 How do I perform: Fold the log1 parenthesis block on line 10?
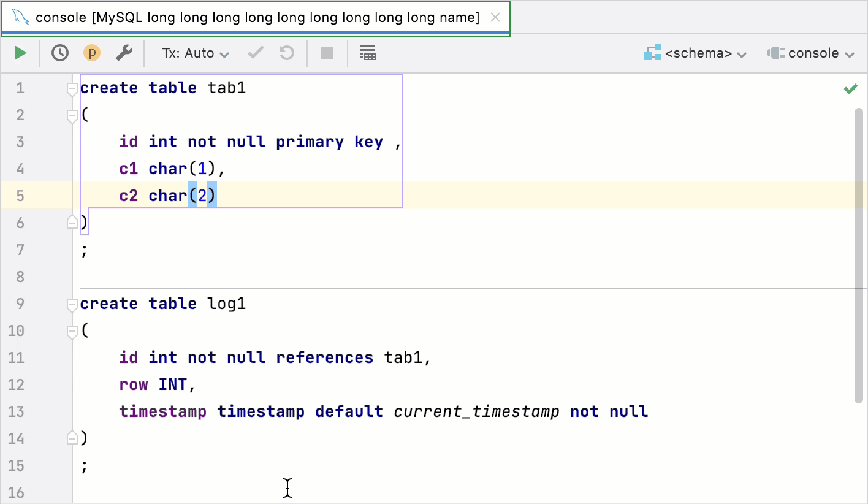[72, 332]
